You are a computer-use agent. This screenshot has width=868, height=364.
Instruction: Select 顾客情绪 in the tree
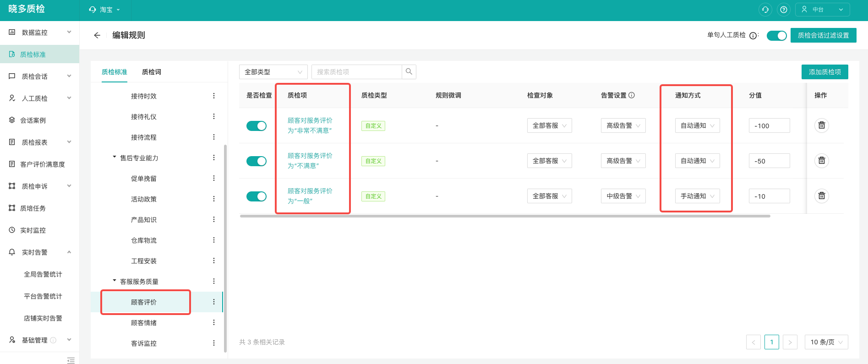coord(144,323)
